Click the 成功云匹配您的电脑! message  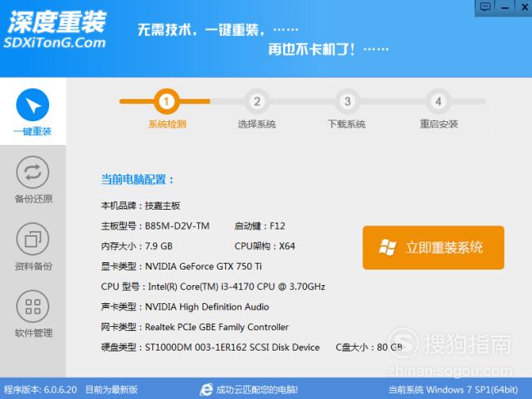tap(257, 389)
